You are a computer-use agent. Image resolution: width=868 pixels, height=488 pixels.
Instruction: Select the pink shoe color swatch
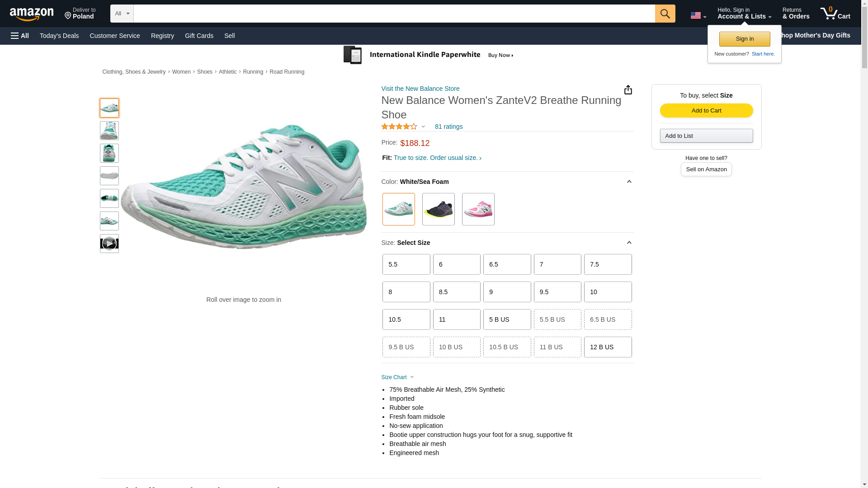click(x=478, y=209)
